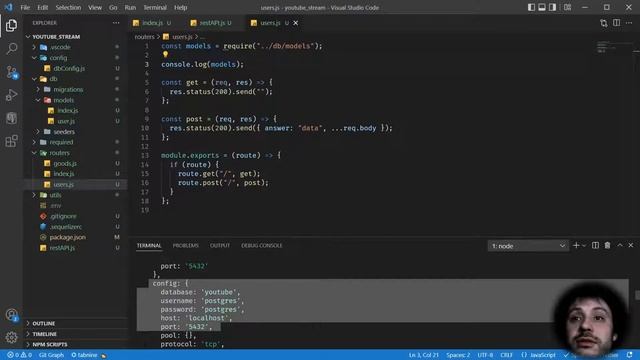Kill the terminal with trash icon
The height and width of the screenshot is (360, 640).
(607, 245)
